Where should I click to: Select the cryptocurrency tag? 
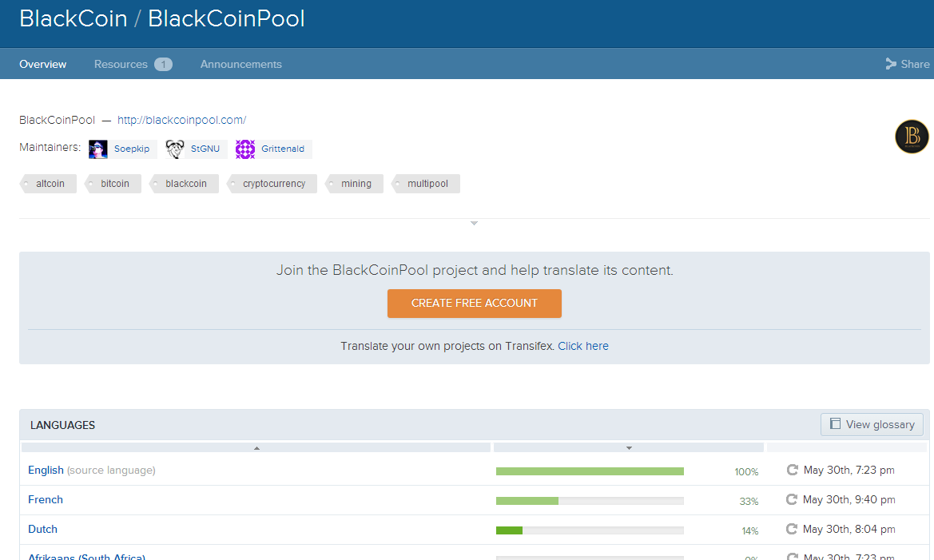272,184
